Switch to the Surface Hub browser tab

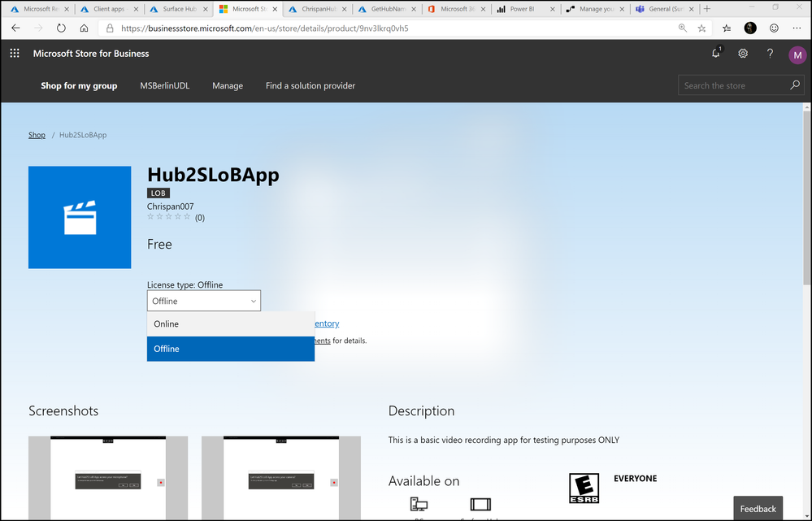point(179,9)
